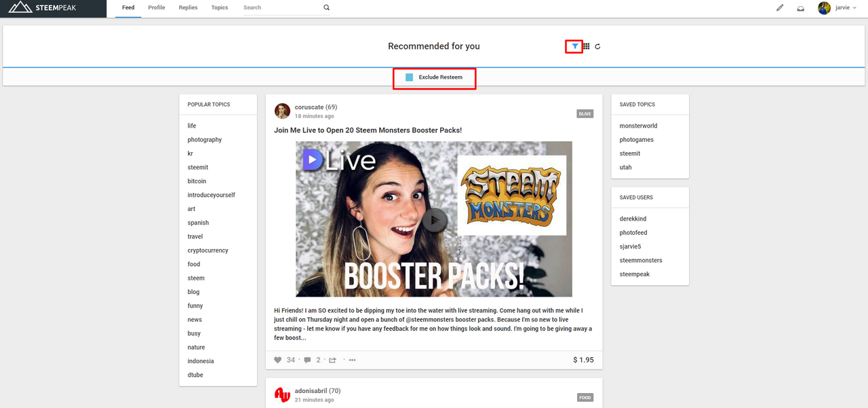Open saved user 'steempeak'
This screenshot has height=408, width=868.
click(635, 274)
